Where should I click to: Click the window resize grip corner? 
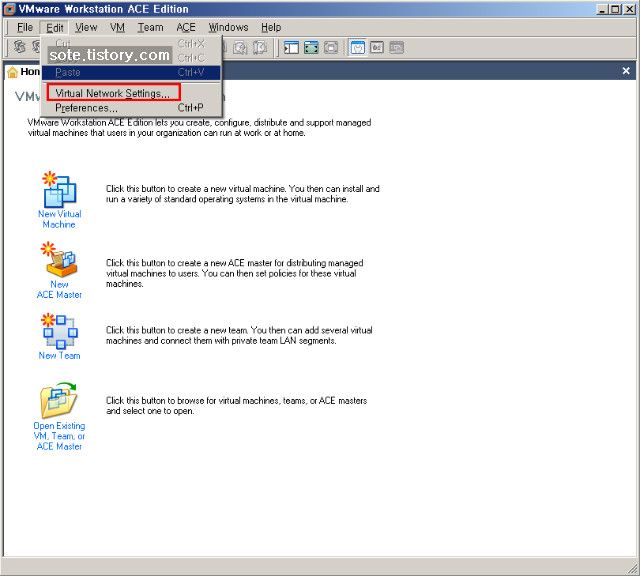[x=633, y=569]
